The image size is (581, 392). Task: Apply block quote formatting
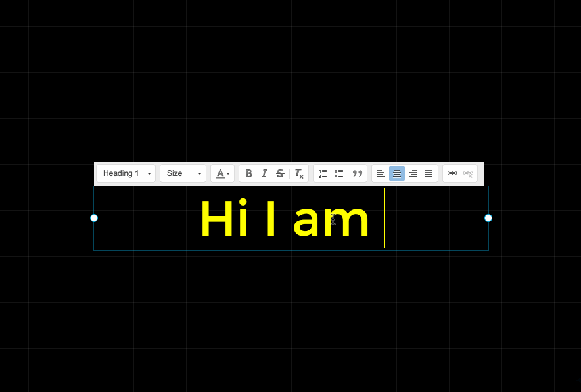[357, 173]
